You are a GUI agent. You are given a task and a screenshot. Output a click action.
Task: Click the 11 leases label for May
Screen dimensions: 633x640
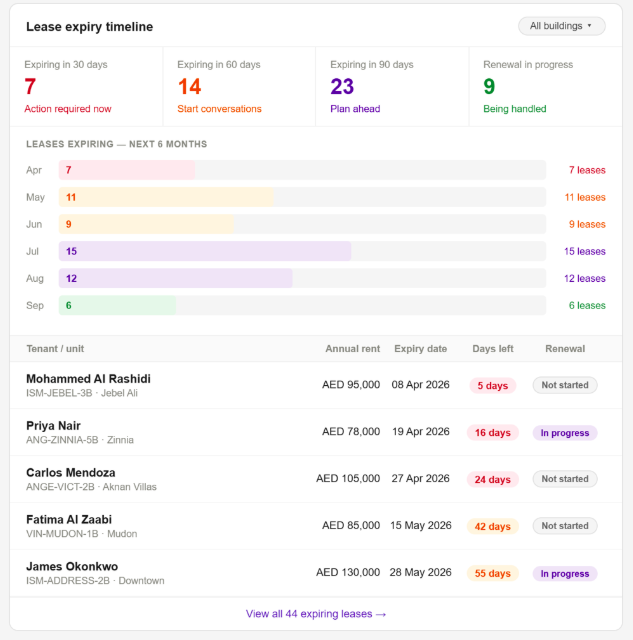(585, 198)
